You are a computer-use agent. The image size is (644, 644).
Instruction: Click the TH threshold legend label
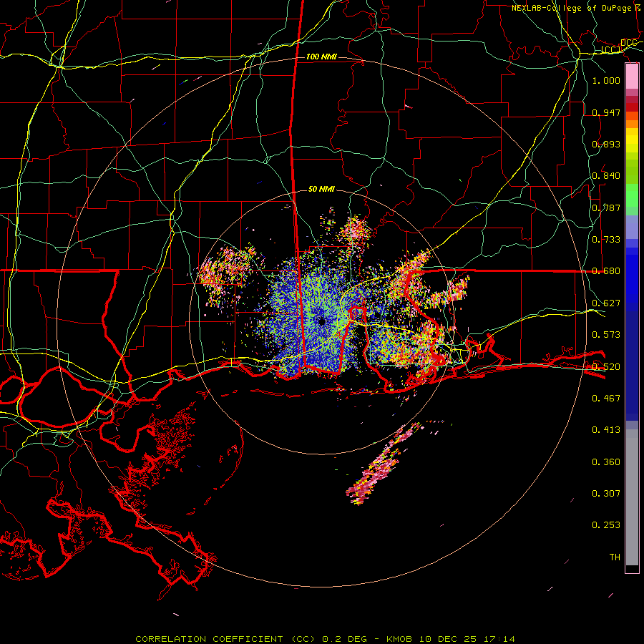pos(615,557)
